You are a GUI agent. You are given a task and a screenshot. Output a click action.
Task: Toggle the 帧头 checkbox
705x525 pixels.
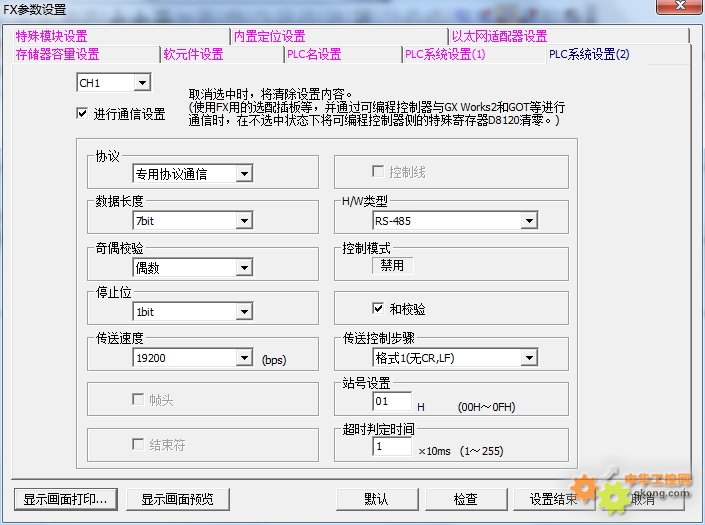(x=138, y=399)
